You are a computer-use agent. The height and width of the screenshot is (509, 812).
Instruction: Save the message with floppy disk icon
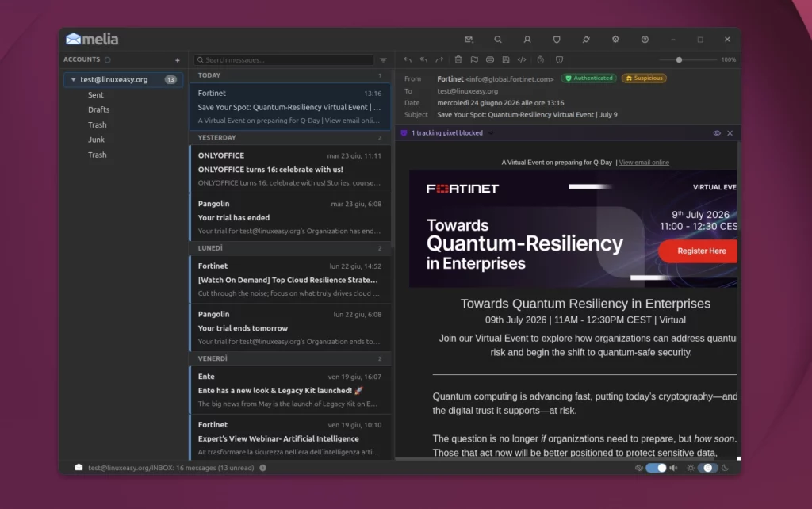pyautogui.click(x=506, y=59)
